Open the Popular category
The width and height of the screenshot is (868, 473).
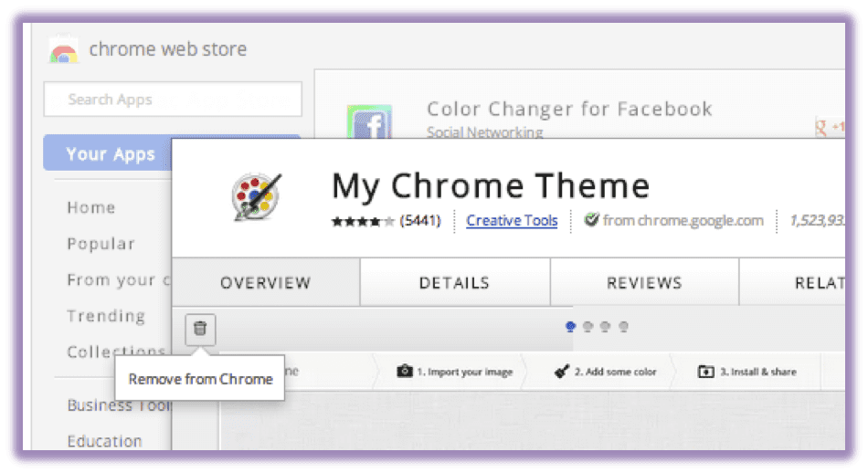point(101,244)
